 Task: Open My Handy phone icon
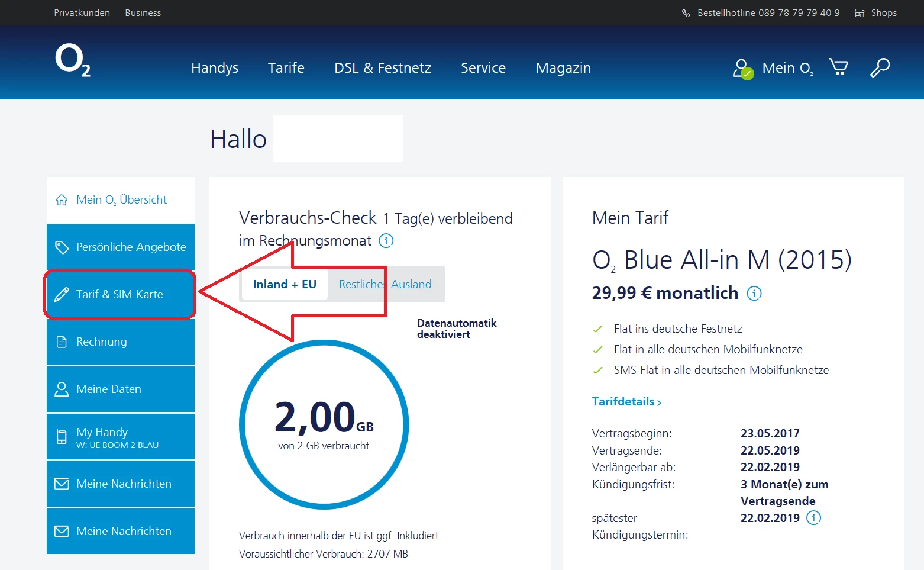62,437
